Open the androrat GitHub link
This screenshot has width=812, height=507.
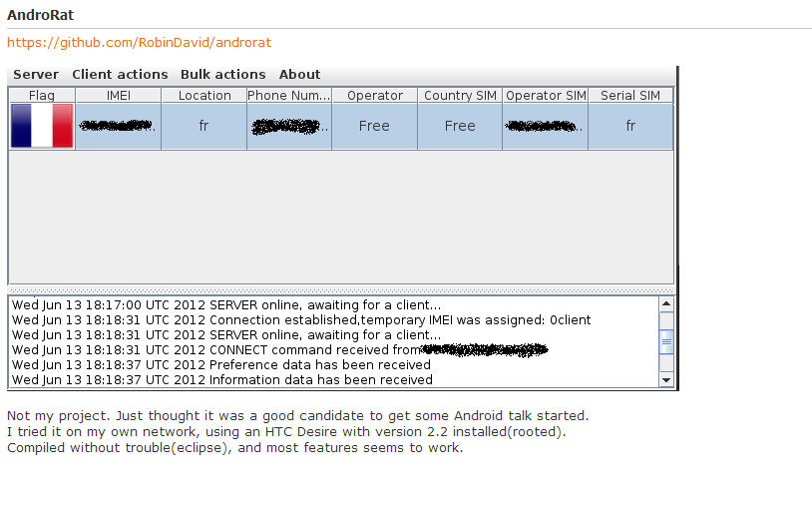[x=139, y=43]
